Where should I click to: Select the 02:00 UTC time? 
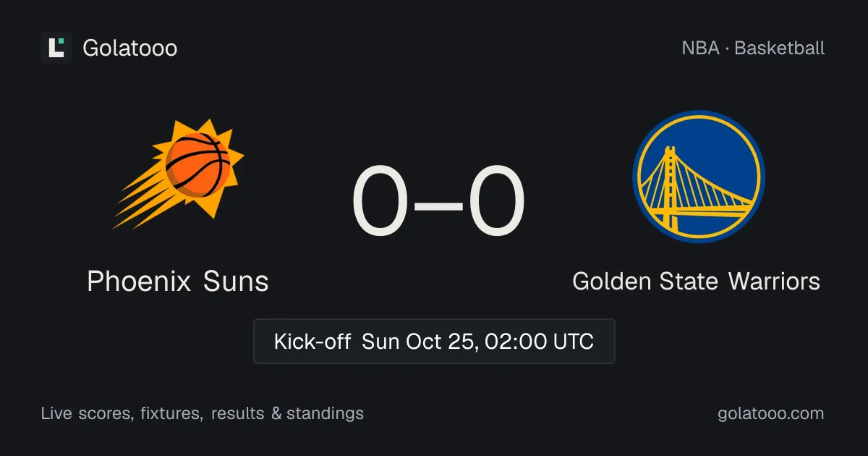[539, 341]
